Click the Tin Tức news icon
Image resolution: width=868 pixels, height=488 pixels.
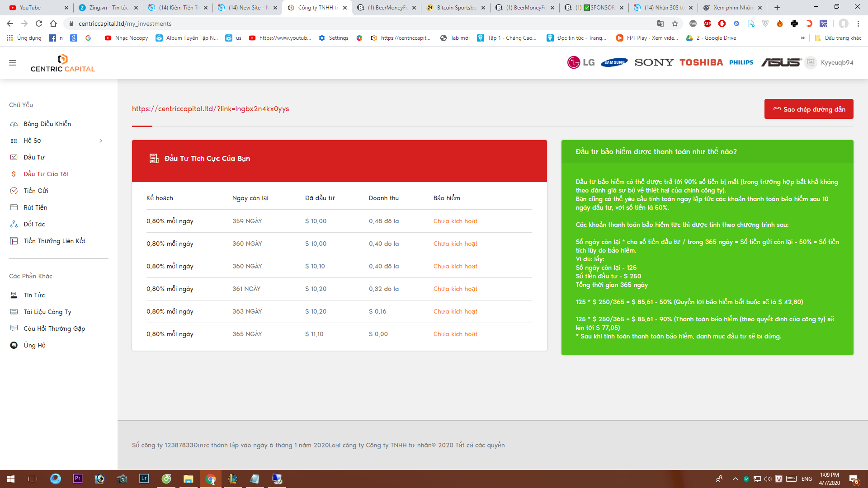[14, 295]
